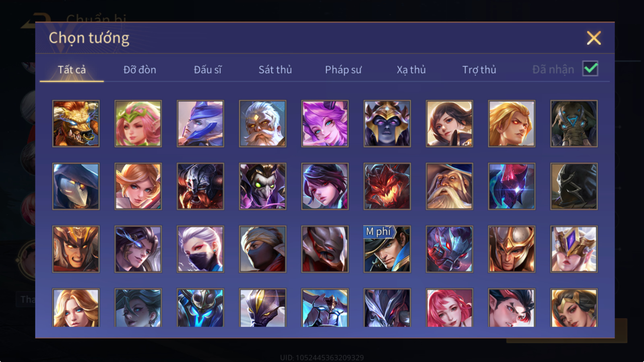
Task: Select the green-eyed joker villain hero
Action: [x=262, y=186]
